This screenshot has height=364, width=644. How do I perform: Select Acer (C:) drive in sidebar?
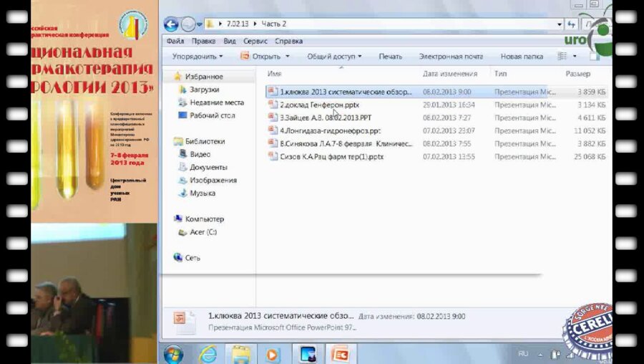tap(203, 232)
